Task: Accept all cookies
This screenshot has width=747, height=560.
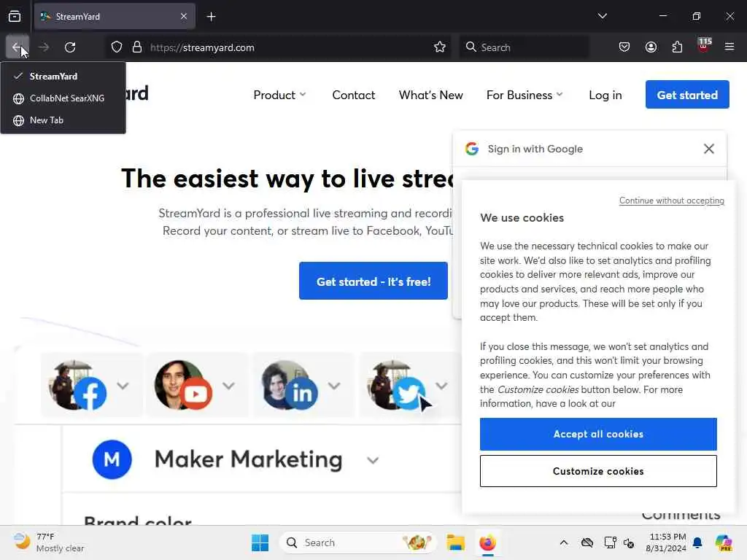Action: tap(598, 435)
